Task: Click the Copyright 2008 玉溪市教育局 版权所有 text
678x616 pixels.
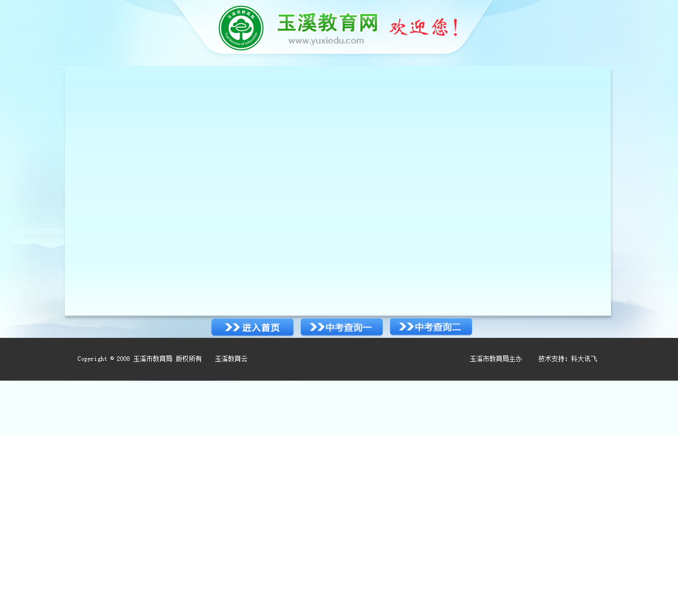Action: pos(139,359)
